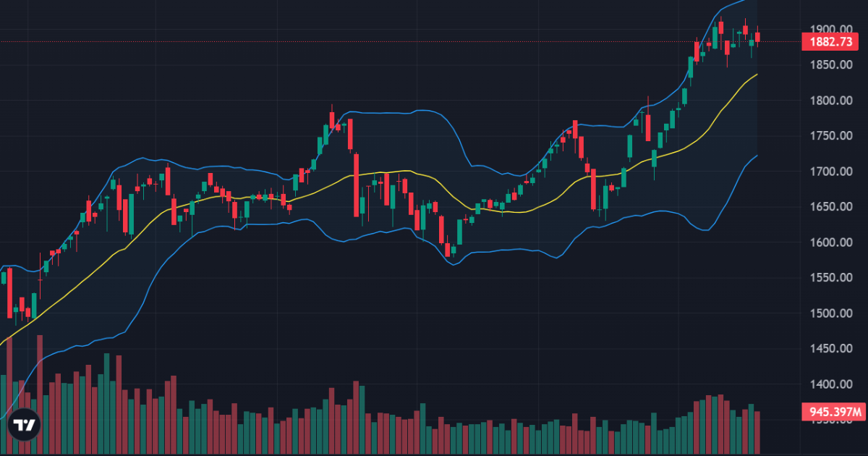868x456 pixels.
Task: Click the 1850.00 price axis label
Action: [830, 65]
